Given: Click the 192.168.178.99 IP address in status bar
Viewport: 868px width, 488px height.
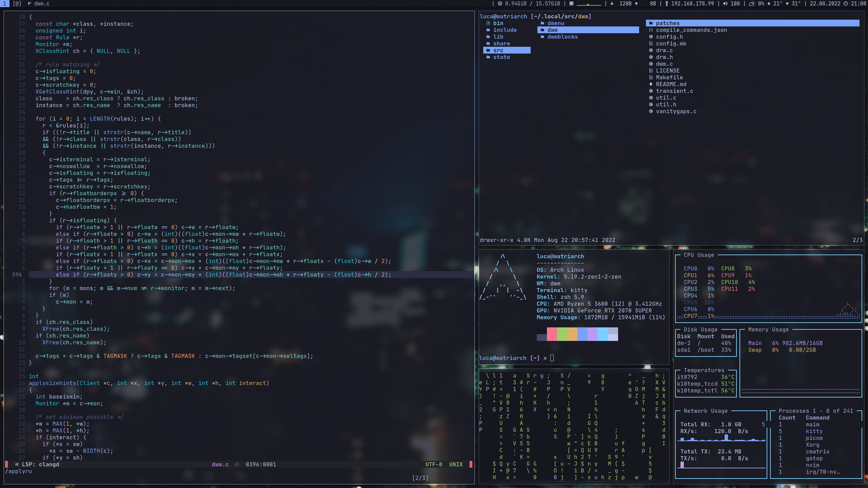Looking at the screenshot, I should [x=692, y=3].
